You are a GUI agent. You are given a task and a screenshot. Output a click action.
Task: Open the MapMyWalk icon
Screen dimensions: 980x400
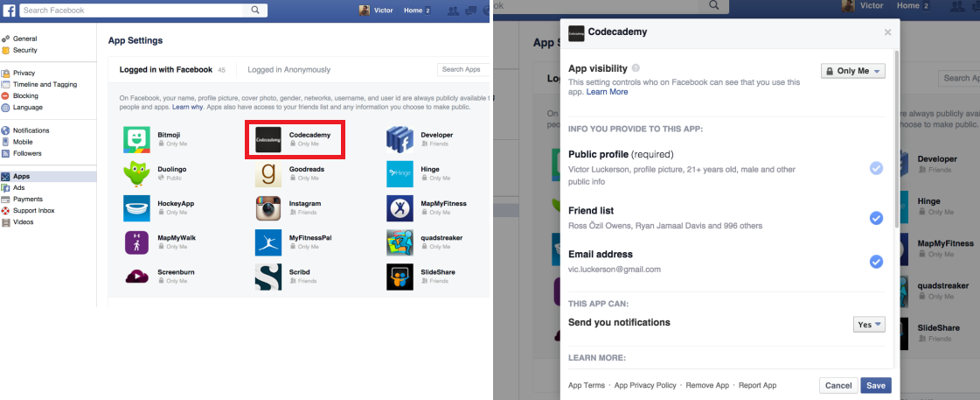136,242
